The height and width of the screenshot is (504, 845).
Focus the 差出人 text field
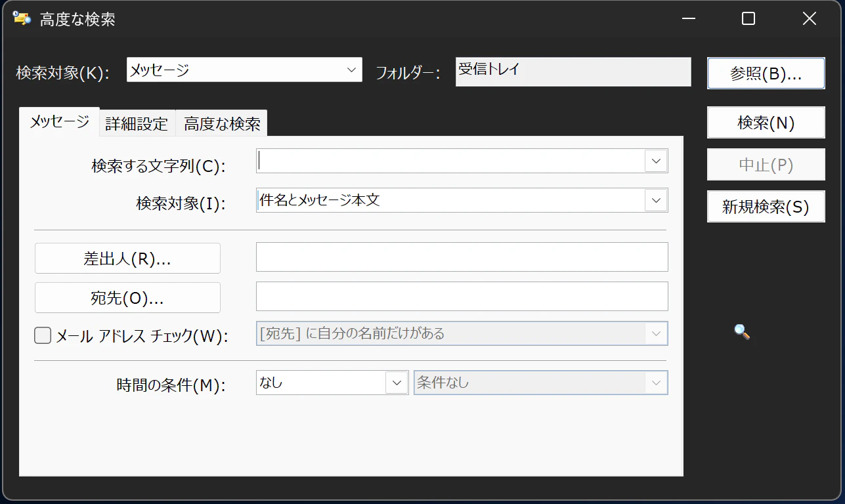462,257
